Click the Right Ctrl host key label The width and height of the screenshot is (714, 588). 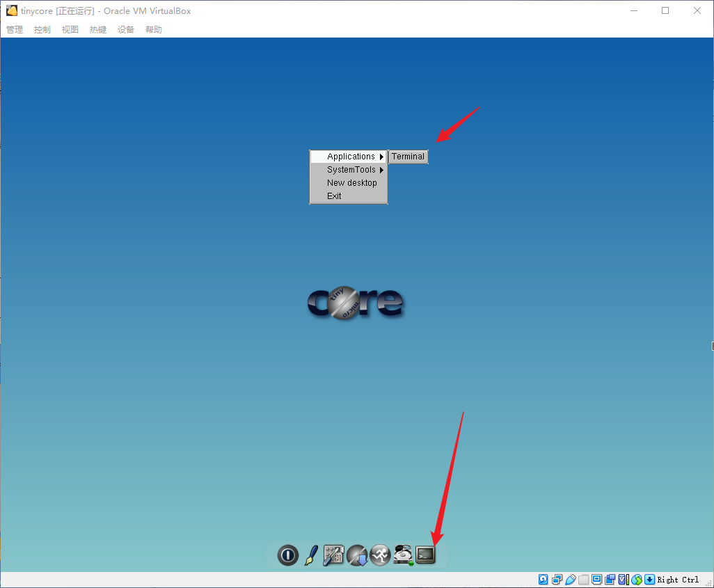click(678, 580)
